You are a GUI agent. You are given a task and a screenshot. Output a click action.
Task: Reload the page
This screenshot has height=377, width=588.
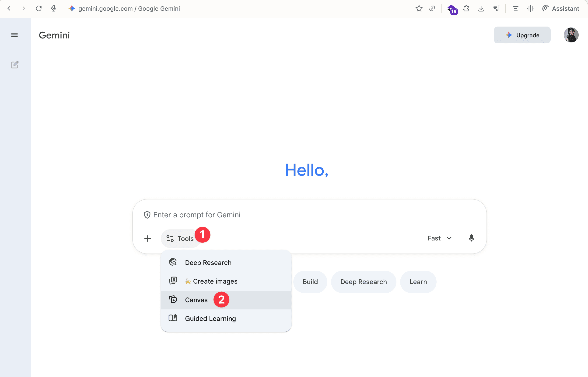click(39, 9)
